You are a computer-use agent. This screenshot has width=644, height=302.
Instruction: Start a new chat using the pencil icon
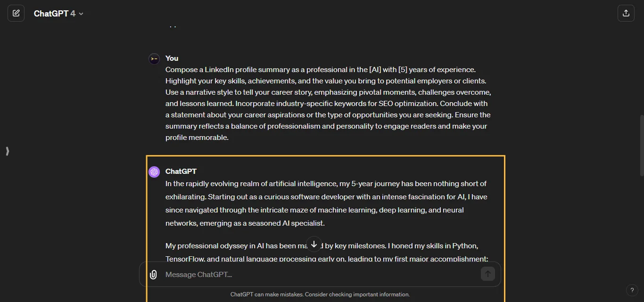coord(16,13)
